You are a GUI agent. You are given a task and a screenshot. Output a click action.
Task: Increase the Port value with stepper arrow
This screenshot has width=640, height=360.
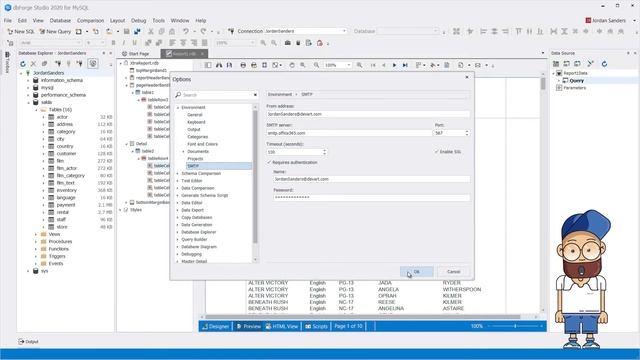coord(467,131)
